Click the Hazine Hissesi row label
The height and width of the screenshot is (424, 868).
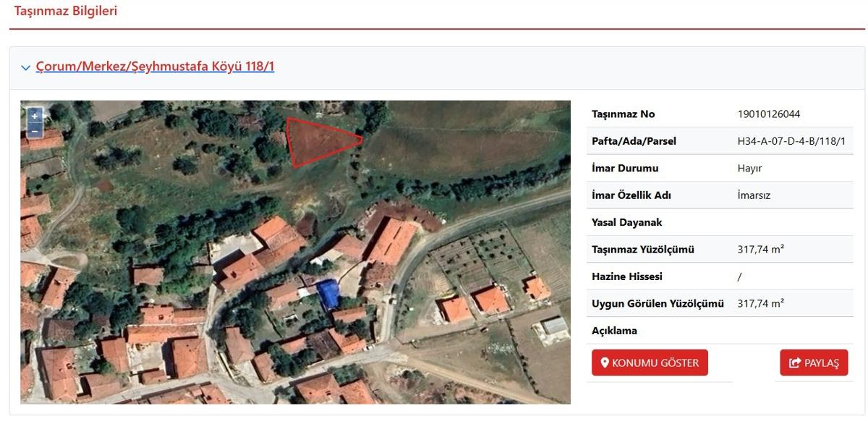pos(626,277)
